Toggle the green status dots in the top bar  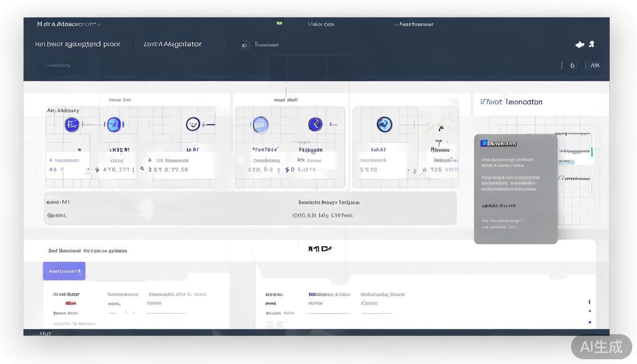pyautogui.click(x=279, y=22)
